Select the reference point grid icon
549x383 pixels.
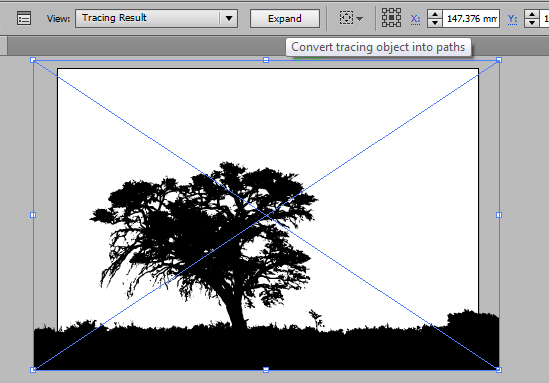click(x=391, y=18)
